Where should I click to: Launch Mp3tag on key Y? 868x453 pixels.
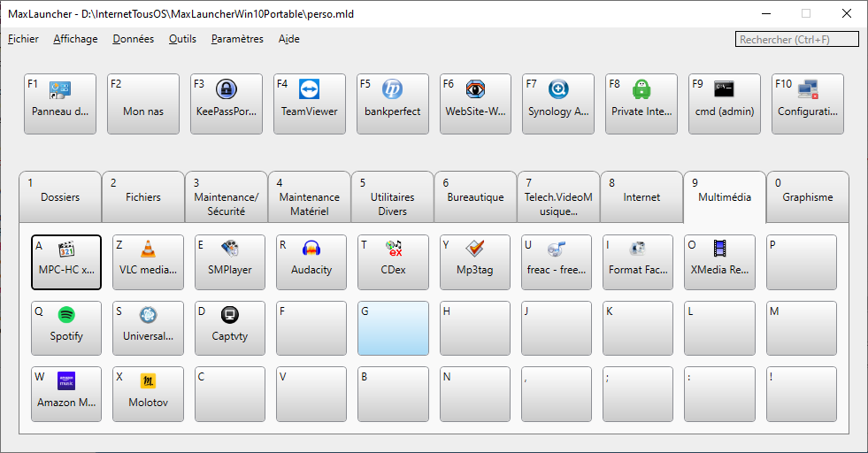(x=475, y=262)
